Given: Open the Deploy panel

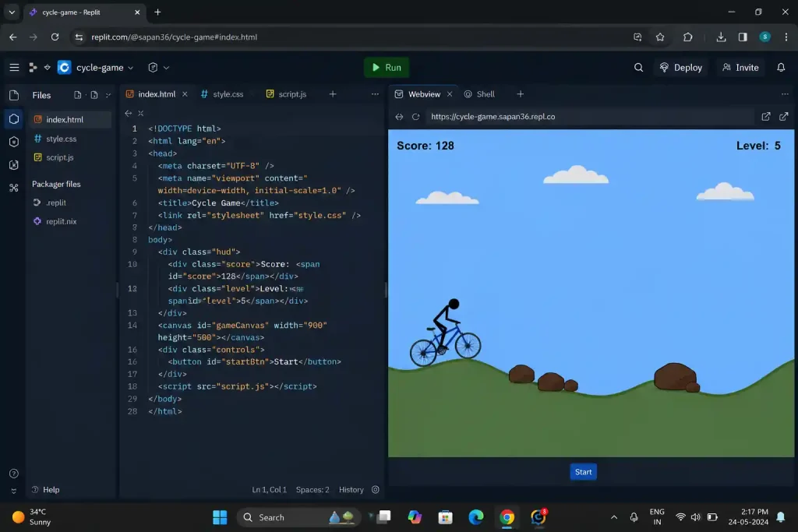Looking at the screenshot, I should (x=680, y=67).
